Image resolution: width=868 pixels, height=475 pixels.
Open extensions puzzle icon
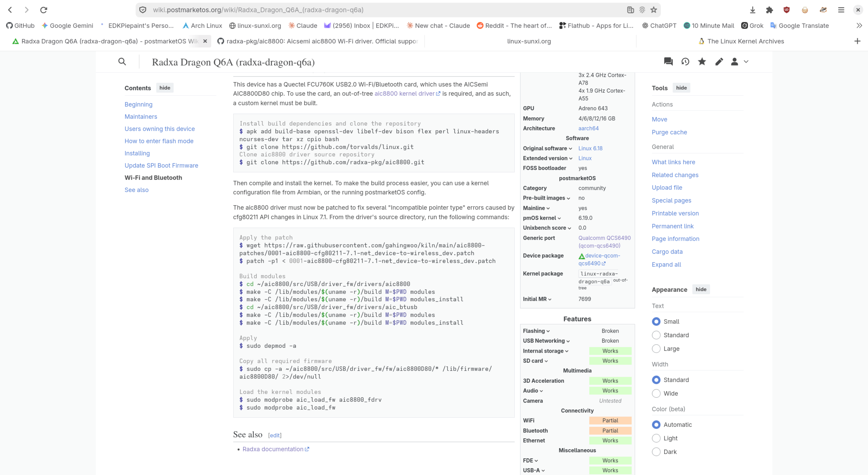click(x=769, y=10)
